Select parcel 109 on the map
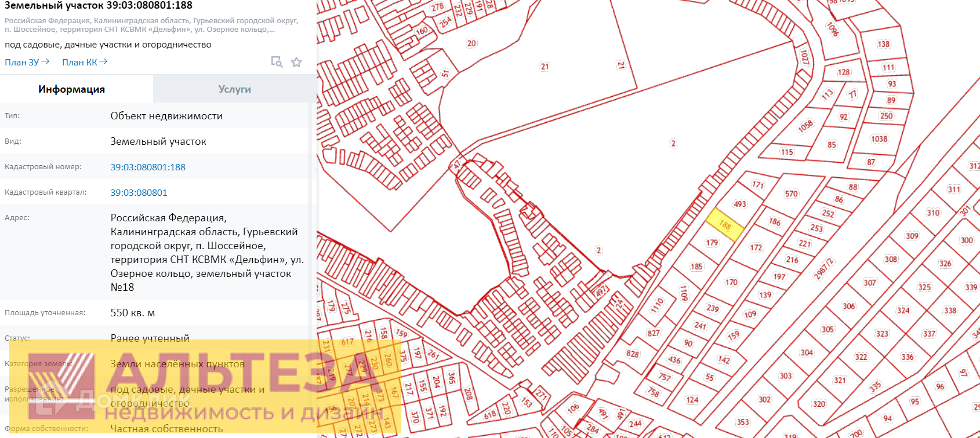Viewport: 980px width, 438px height. pyautogui.click(x=750, y=314)
